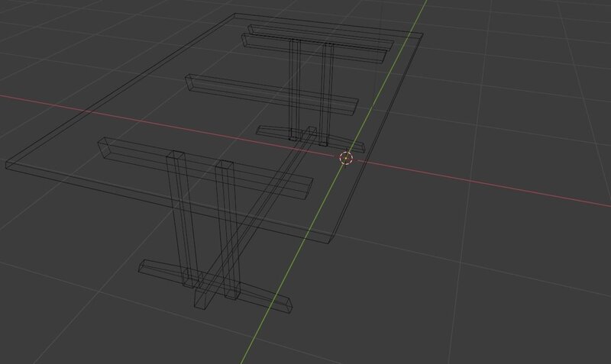Click the 3D cursor at the origin
The image size is (611, 364).
[345, 158]
